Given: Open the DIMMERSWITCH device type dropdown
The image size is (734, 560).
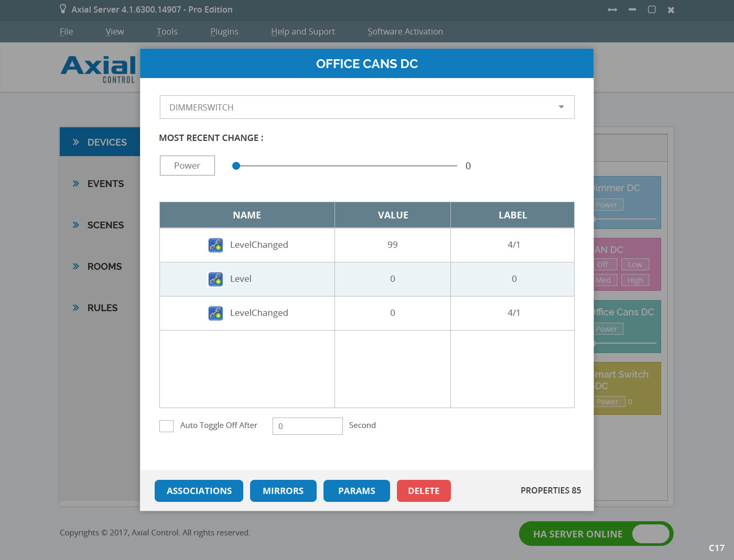Looking at the screenshot, I should pos(366,107).
